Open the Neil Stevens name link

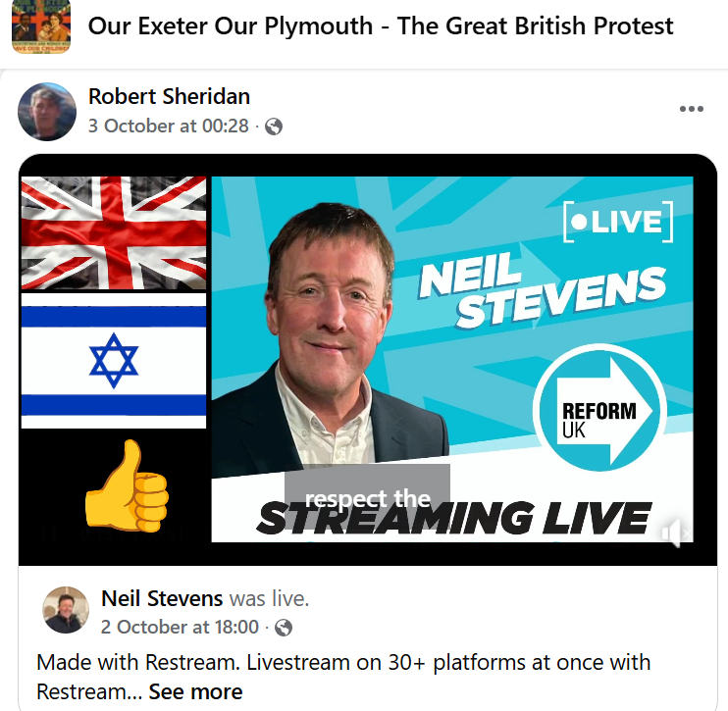tap(162, 598)
